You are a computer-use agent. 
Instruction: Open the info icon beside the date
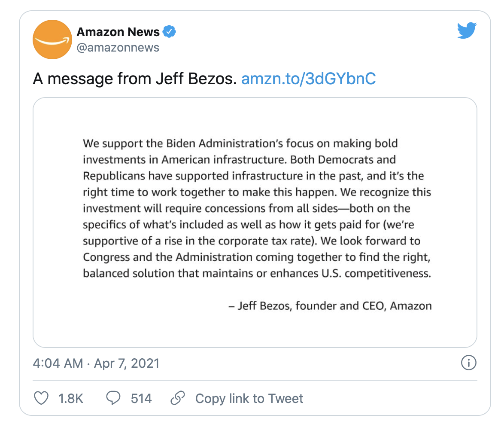(x=468, y=363)
